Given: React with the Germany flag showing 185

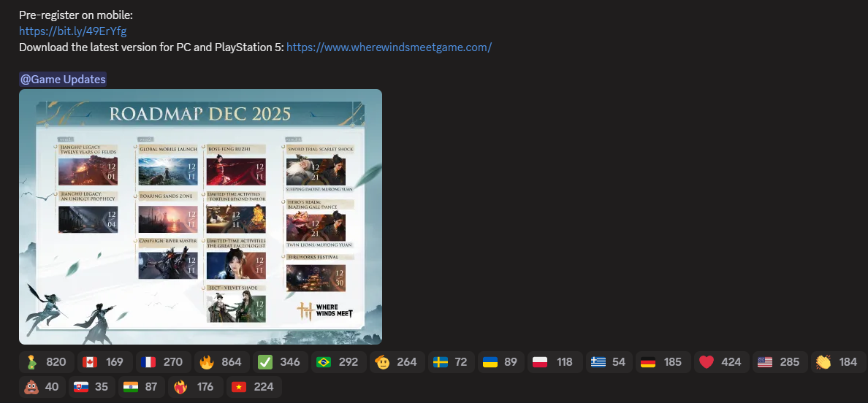Looking at the screenshot, I should point(663,362).
